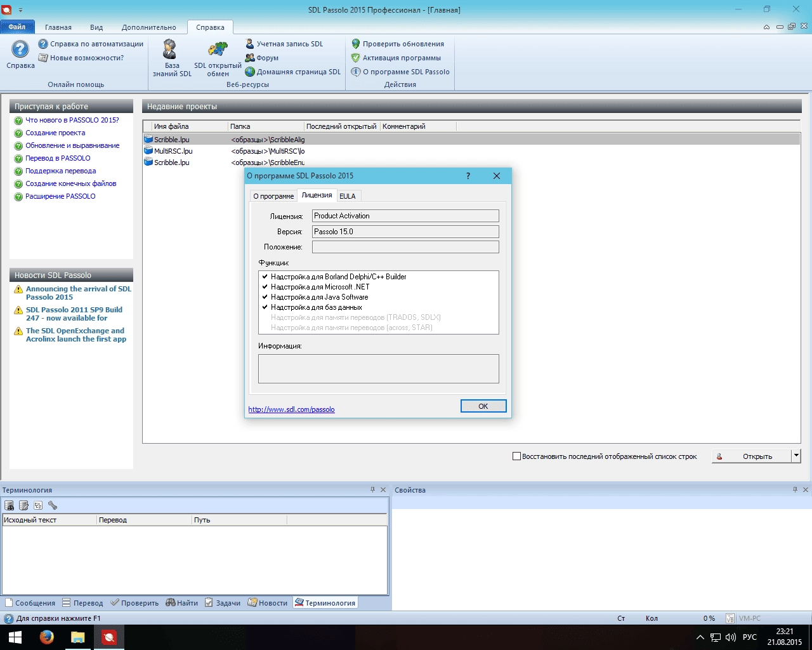This screenshot has height=650, width=812.
Task: Toggle Надстройка для Microsoft .NET
Action: click(265, 287)
